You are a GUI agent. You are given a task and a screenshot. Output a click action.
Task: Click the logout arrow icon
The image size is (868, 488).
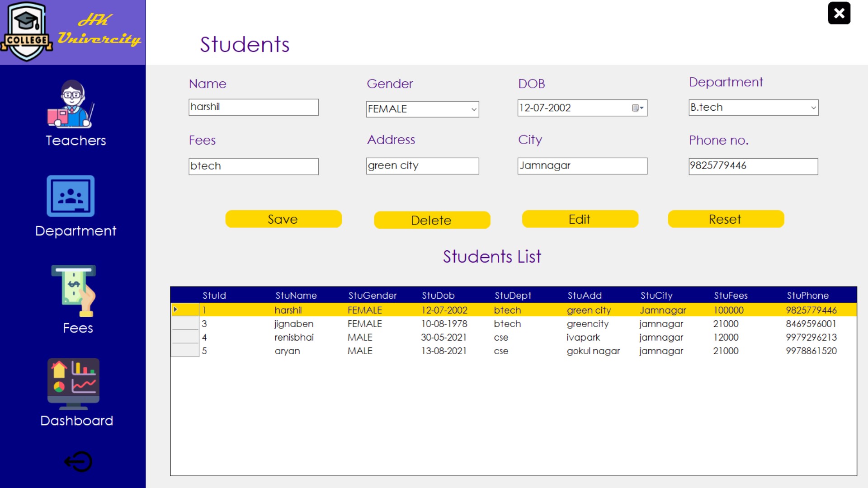point(78,461)
